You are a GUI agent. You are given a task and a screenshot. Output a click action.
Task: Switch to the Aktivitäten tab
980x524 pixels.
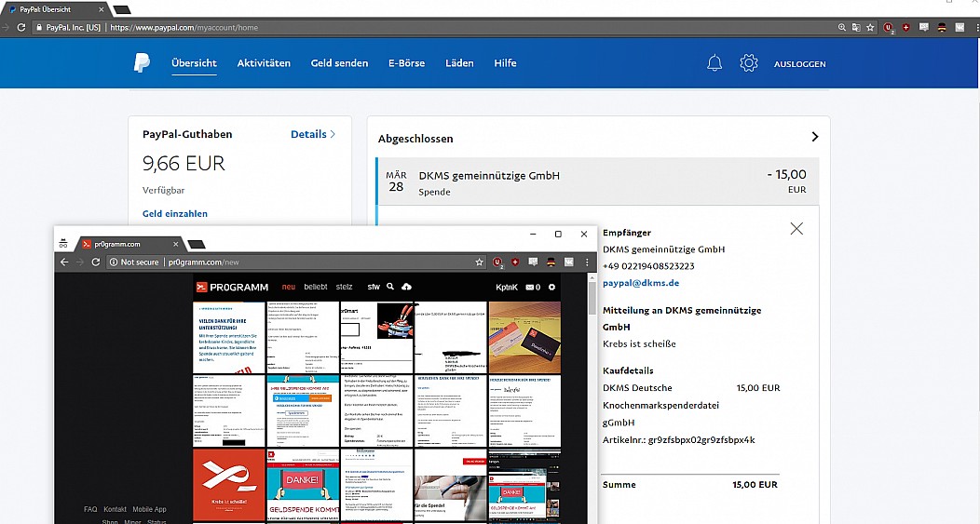point(264,63)
